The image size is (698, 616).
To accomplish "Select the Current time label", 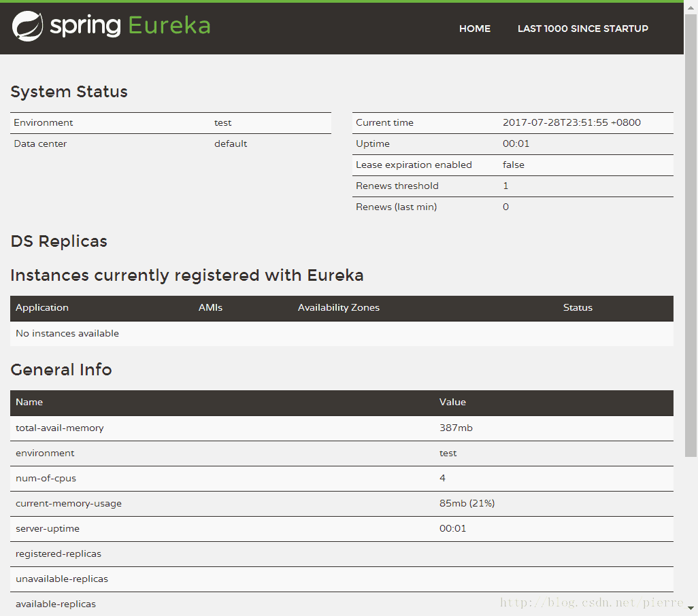I will tap(384, 123).
